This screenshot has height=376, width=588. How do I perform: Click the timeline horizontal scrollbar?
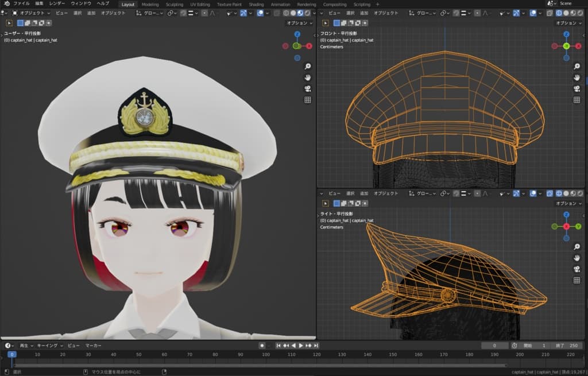pos(258,365)
